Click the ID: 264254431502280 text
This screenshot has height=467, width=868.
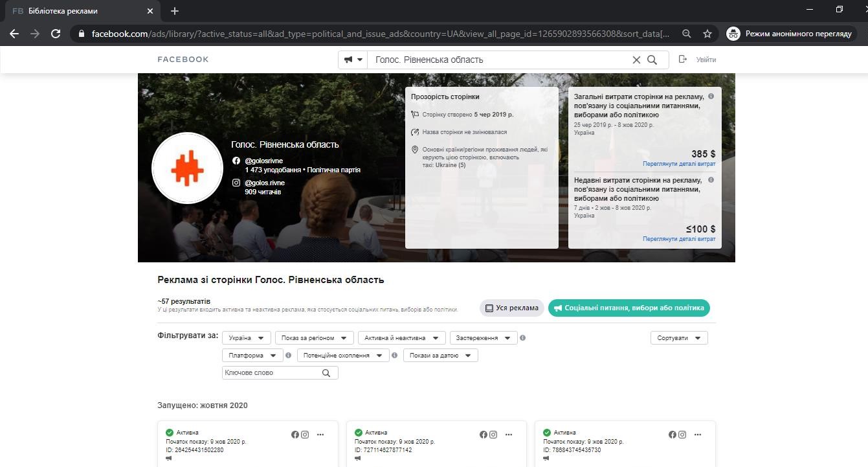[x=195, y=450]
